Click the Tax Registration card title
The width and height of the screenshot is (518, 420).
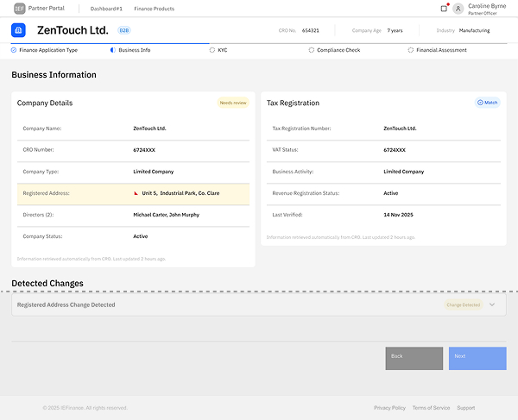click(x=293, y=103)
